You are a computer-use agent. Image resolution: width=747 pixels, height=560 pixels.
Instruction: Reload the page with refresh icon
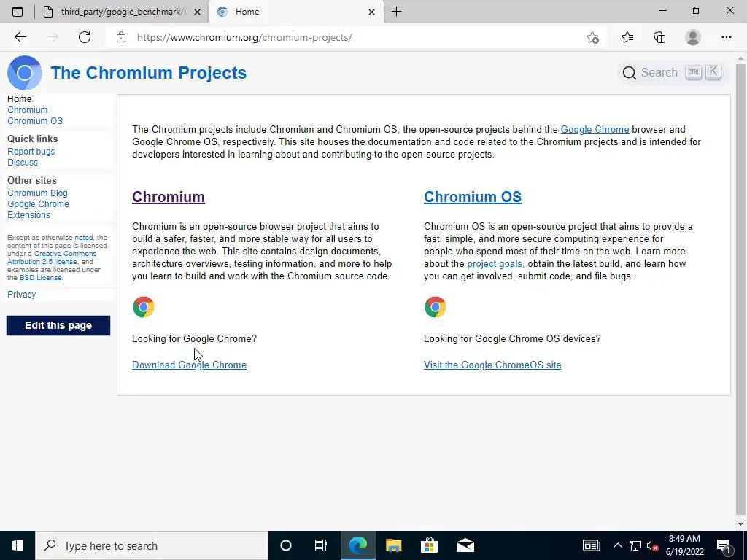tap(85, 37)
